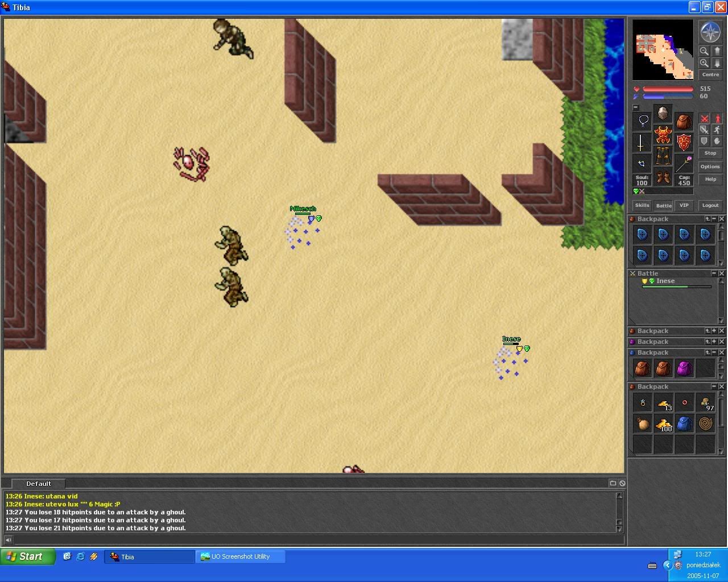The image size is (728, 582).
Task: Select the red shield slot
Action: [684, 142]
